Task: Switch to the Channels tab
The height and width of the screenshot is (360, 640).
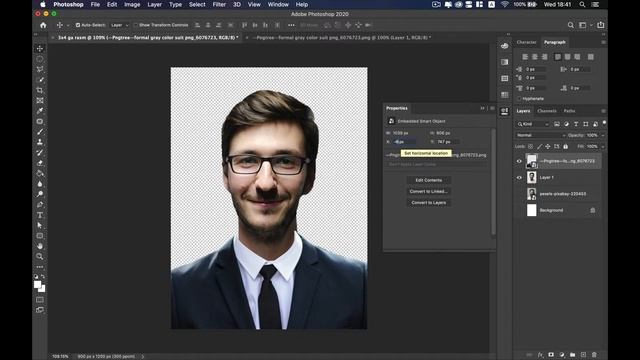Action: [x=547, y=111]
